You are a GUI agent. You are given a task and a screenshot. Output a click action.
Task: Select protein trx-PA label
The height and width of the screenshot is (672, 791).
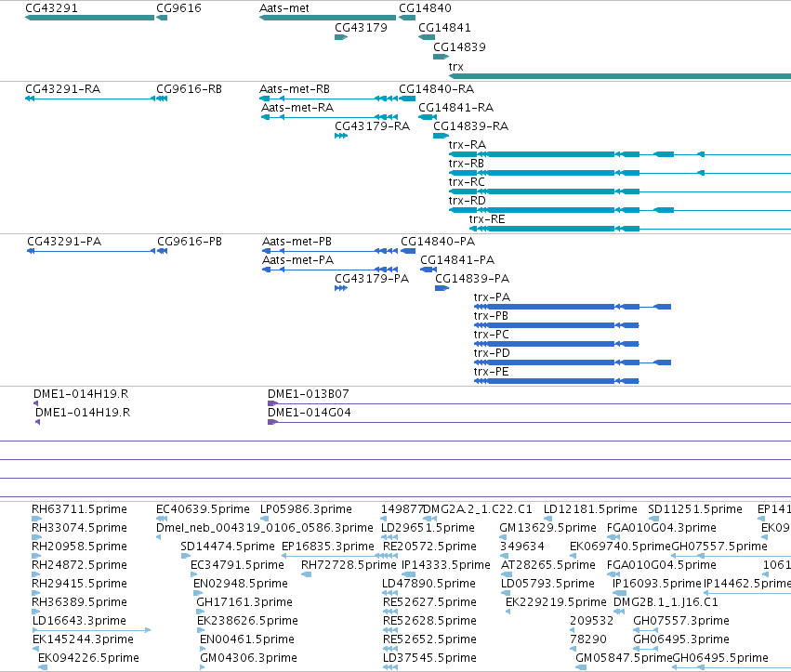492,297
